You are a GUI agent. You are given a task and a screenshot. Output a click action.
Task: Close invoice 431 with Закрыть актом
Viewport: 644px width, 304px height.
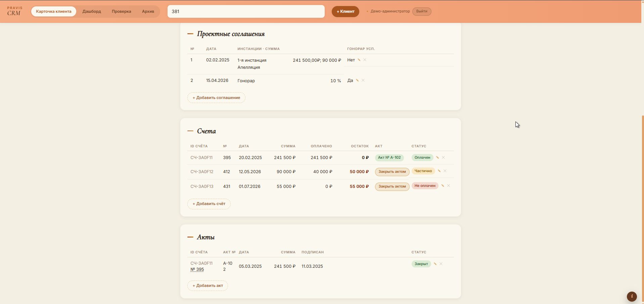coord(392,187)
